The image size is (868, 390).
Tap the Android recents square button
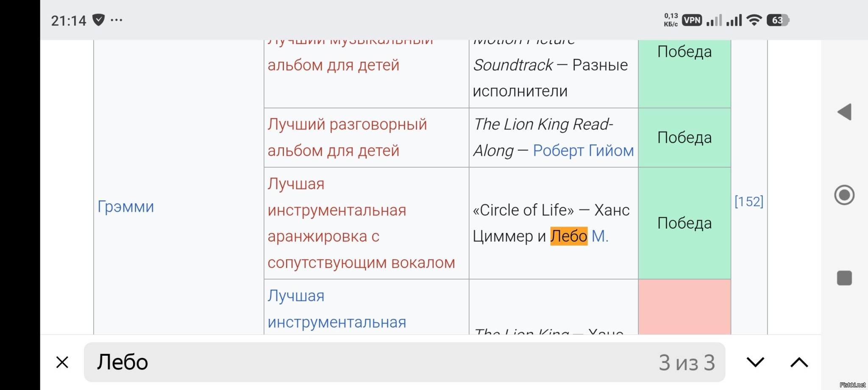(x=844, y=278)
